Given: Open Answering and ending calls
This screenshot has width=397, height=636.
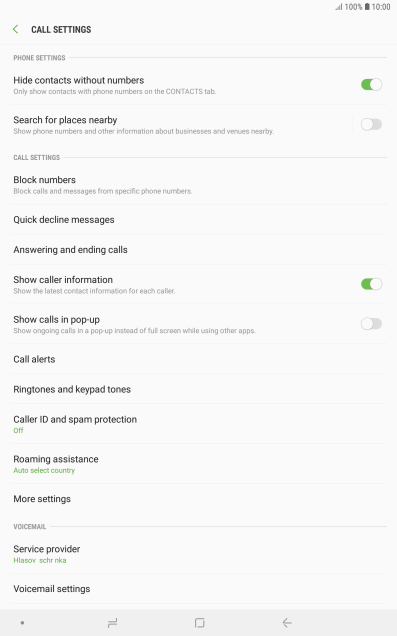Looking at the screenshot, I should pos(198,249).
